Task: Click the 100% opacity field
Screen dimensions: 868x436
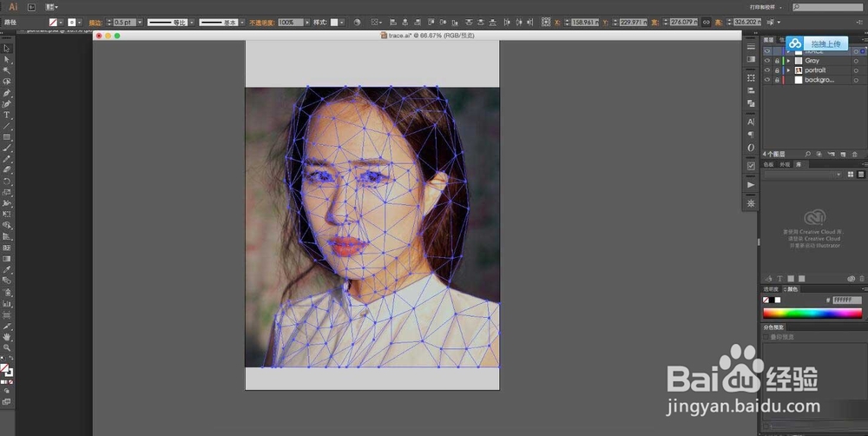Action: click(291, 23)
